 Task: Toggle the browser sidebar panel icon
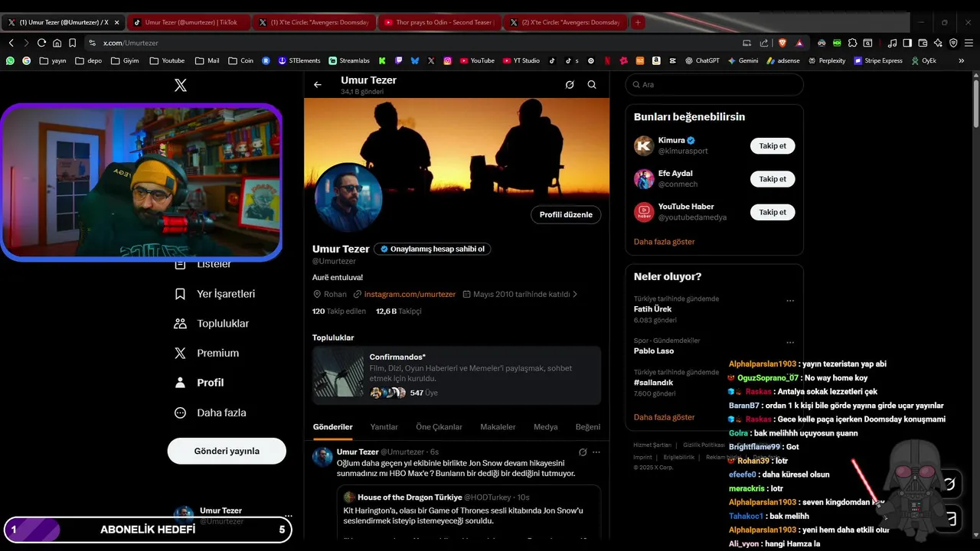907,43
